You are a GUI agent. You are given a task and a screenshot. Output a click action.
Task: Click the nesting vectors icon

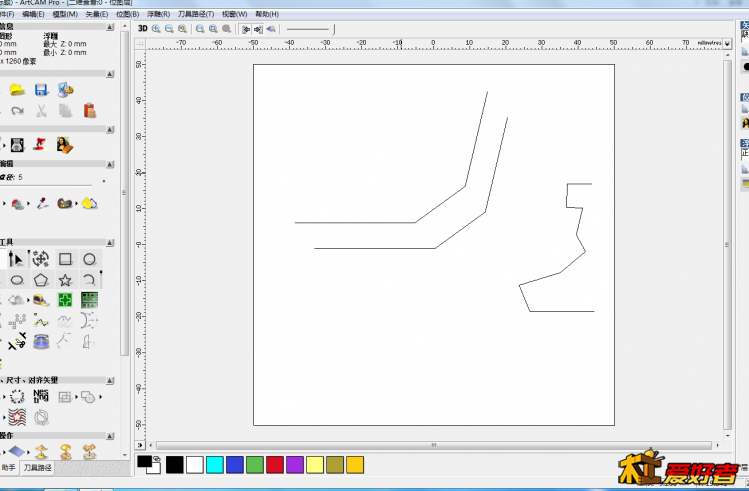click(x=41, y=396)
